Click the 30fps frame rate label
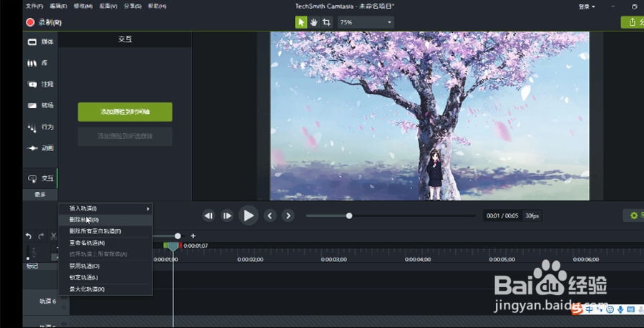644x328 pixels. click(x=532, y=216)
